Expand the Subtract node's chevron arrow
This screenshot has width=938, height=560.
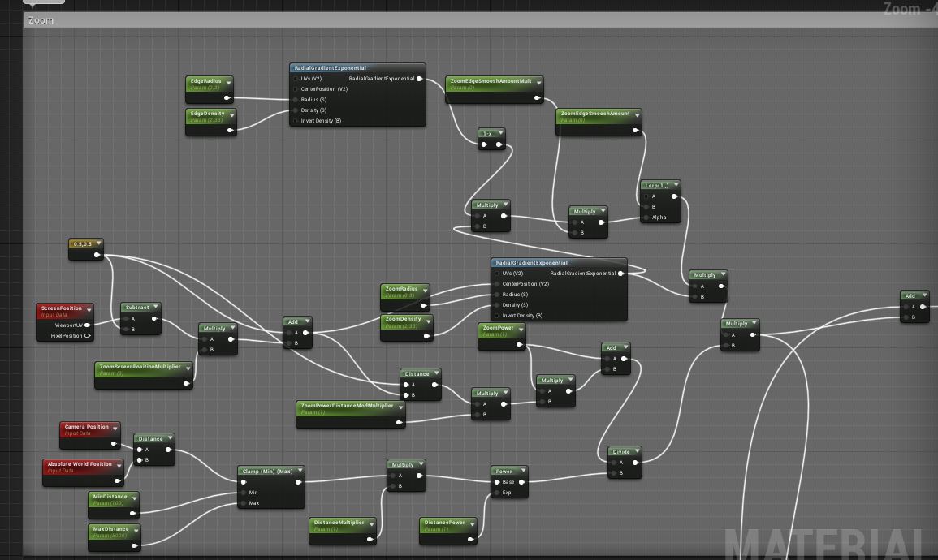(x=156, y=308)
